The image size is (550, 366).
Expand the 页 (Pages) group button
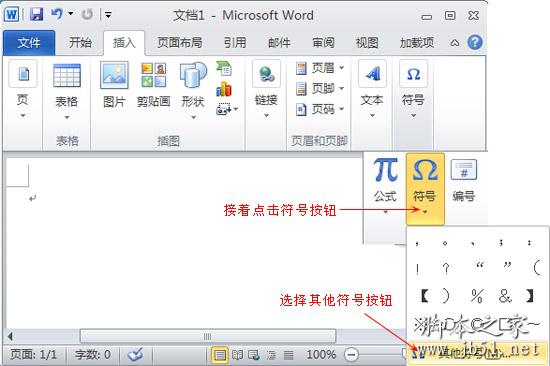[x=22, y=90]
